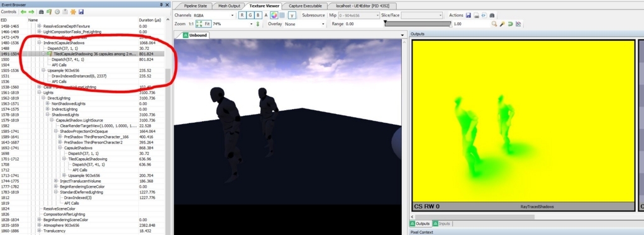
Task: Go to next event with green right arrow
Action: coord(31,12)
